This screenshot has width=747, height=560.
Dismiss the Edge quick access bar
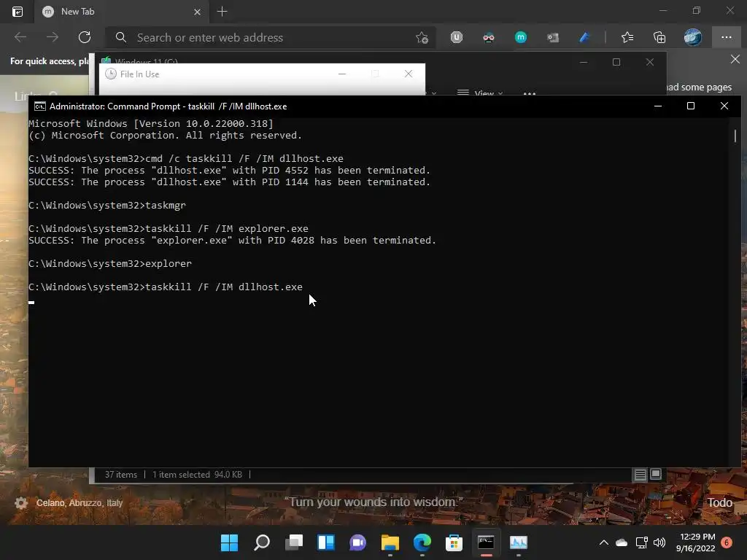[x=735, y=59]
